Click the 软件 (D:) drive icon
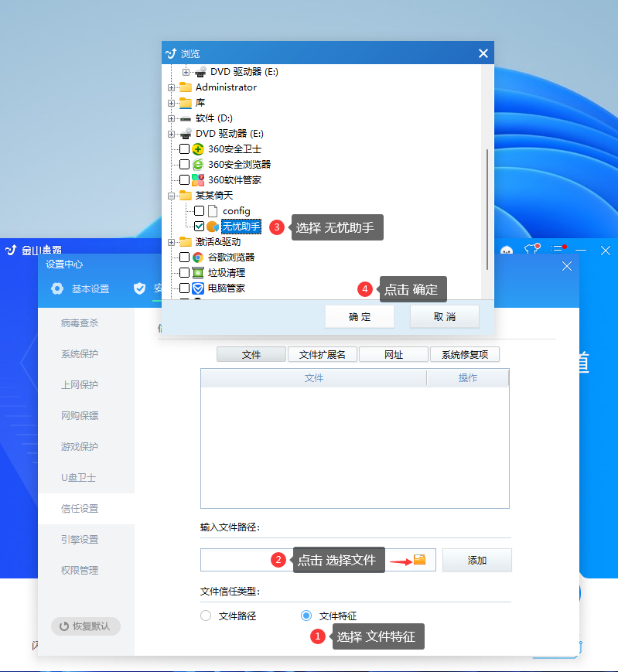 [x=185, y=119]
